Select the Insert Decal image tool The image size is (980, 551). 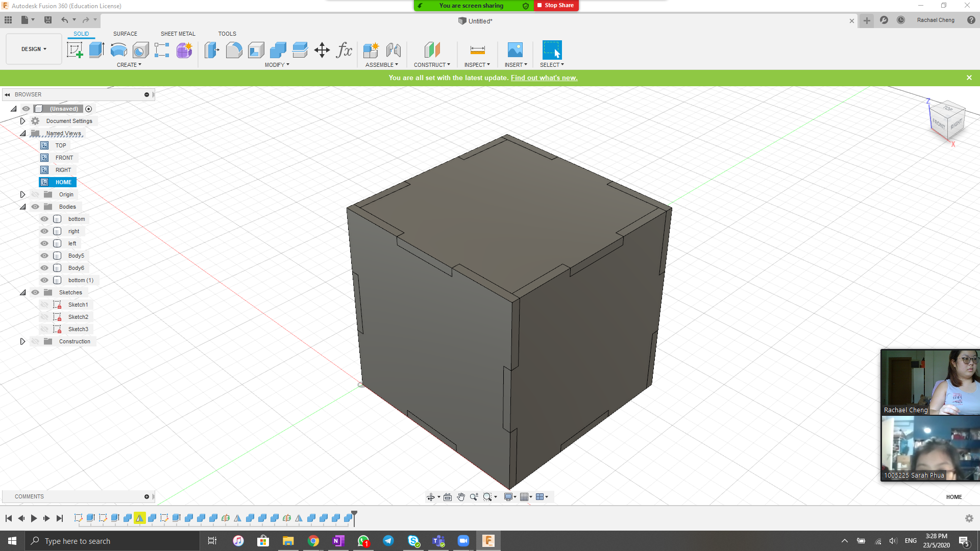coord(516,50)
